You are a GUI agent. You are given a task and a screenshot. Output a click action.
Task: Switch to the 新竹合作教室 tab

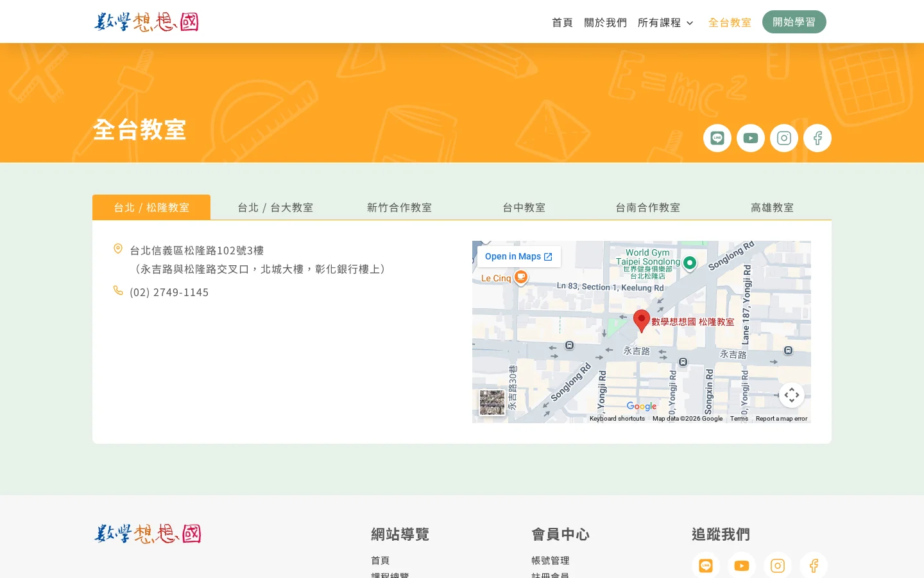coord(399,207)
